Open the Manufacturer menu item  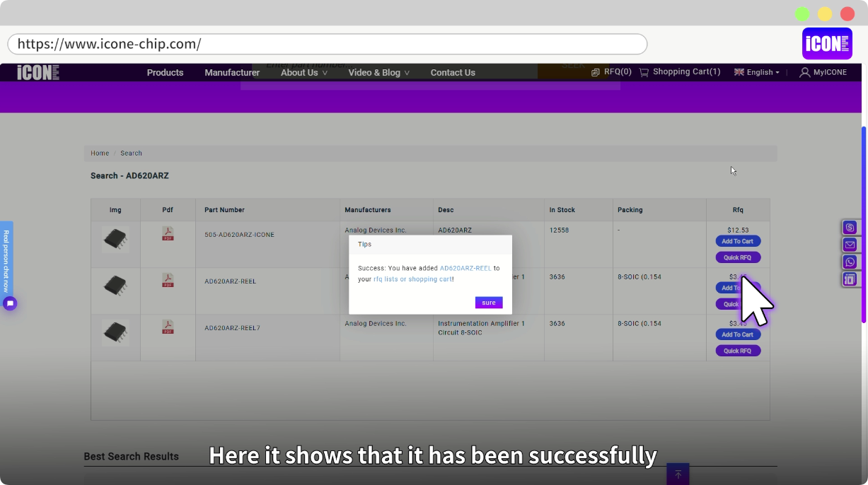tap(232, 72)
